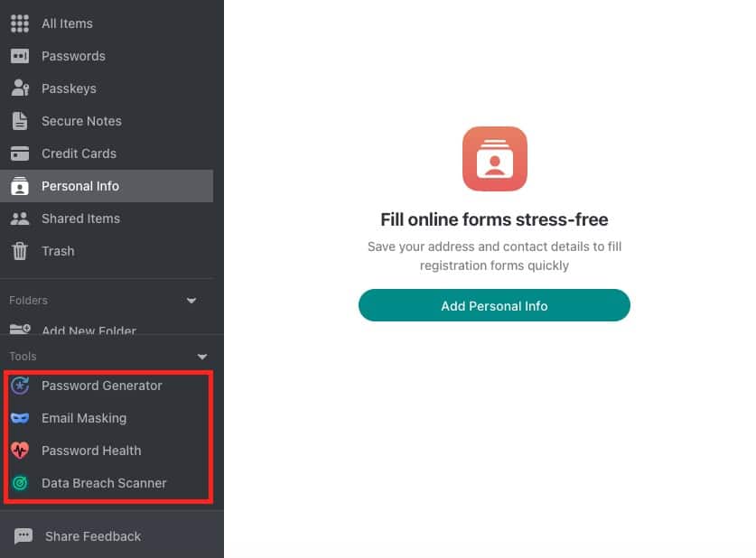Click the Share Feedback speech bubble icon
This screenshot has height=558, width=756.
(x=23, y=535)
